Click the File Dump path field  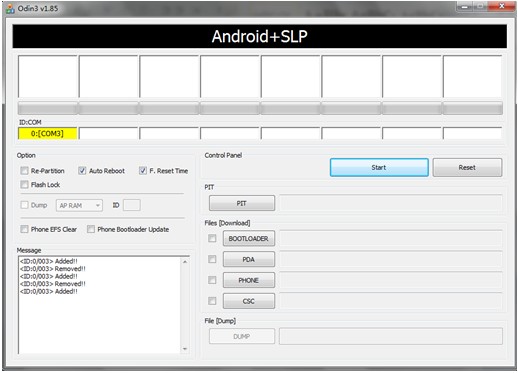(x=391, y=336)
